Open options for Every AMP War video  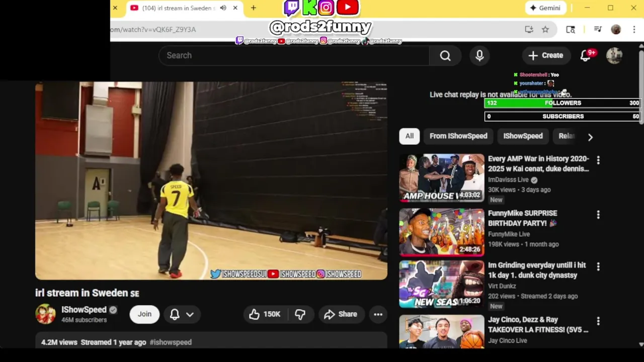(598, 160)
